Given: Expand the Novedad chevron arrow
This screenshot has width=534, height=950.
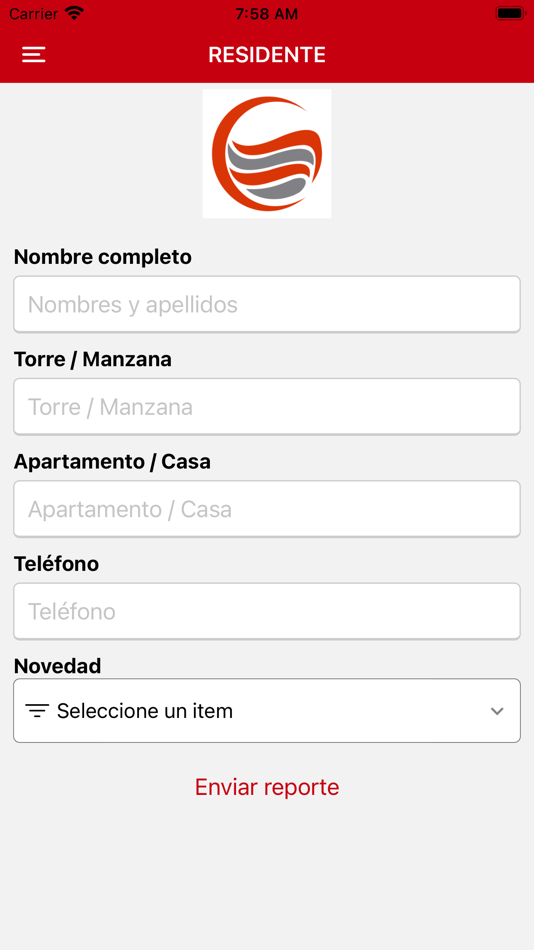Looking at the screenshot, I should tap(497, 711).
